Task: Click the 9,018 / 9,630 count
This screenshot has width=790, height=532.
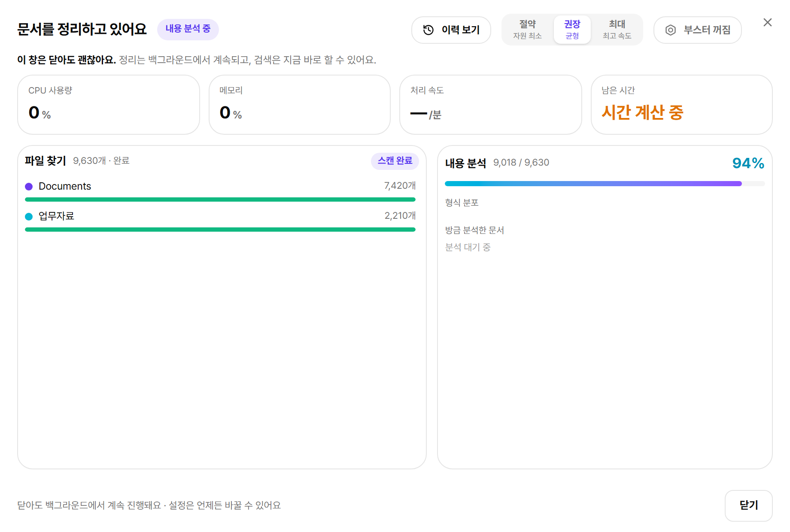Action: 521,163
